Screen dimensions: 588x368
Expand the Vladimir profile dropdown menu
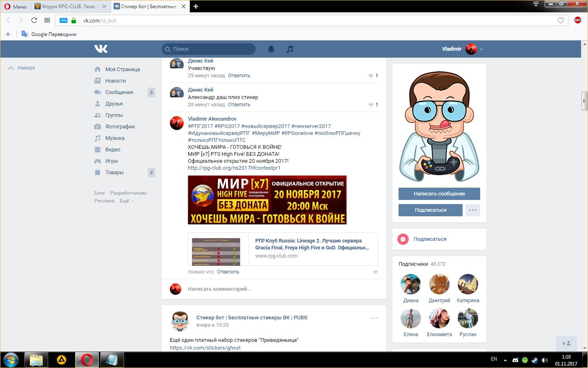click(x=481, y=49)
